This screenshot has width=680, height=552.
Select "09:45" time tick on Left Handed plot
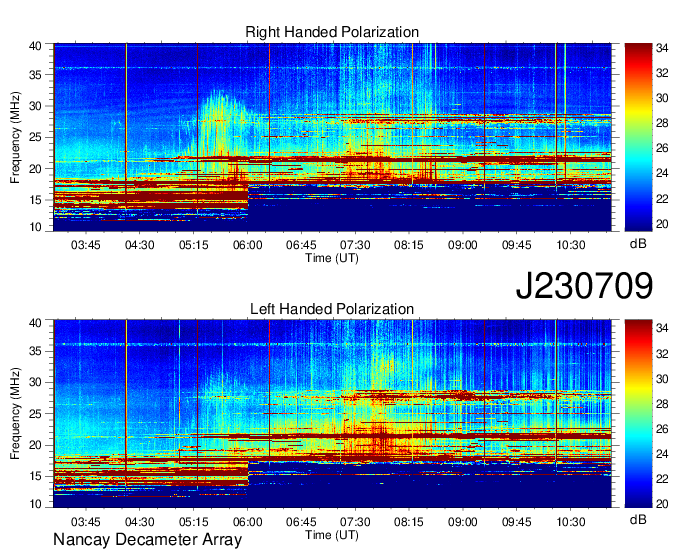(517, 522)
